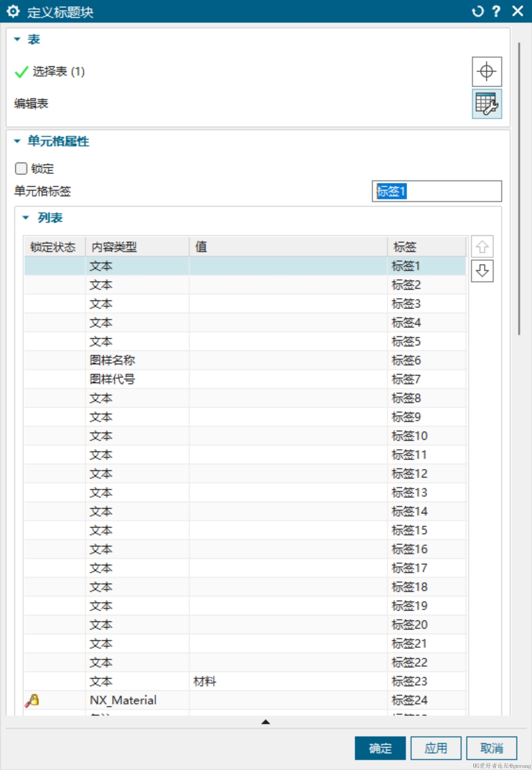This screenshot has width=532, height=770.
Task: Click the 取消 button
Action: pyautogui.click(x=492, y=748)
